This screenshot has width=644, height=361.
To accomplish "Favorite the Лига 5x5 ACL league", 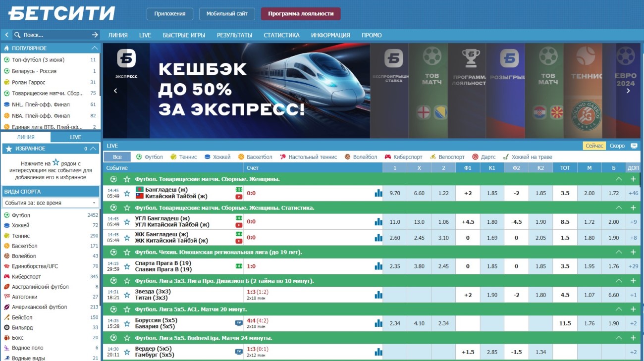I will [x=127, y=309].
